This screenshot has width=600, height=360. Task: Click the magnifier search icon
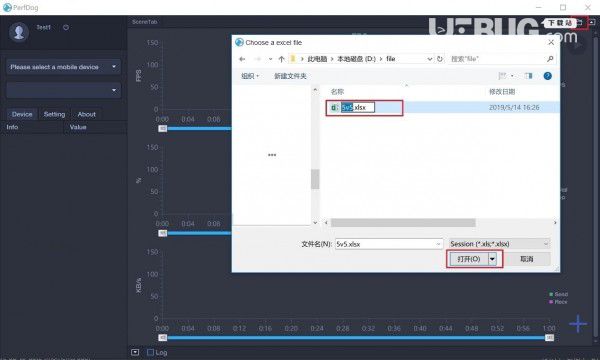pos(550,59)
